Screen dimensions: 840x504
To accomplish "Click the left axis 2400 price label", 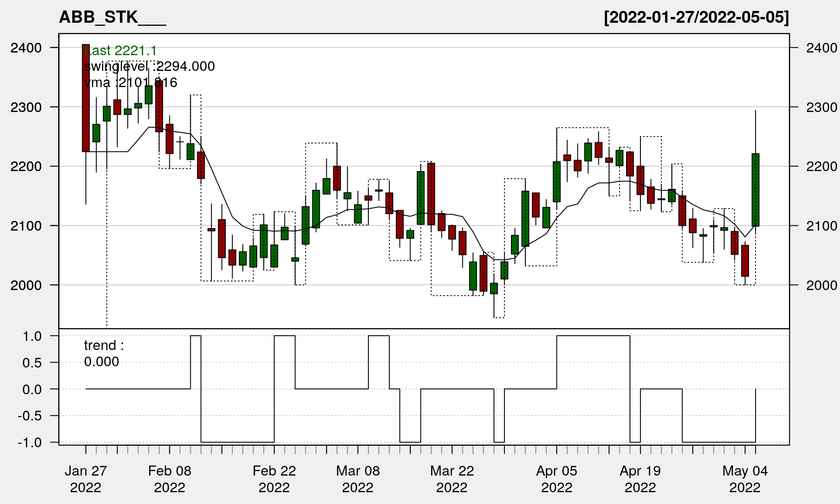I will click(26, 48).
